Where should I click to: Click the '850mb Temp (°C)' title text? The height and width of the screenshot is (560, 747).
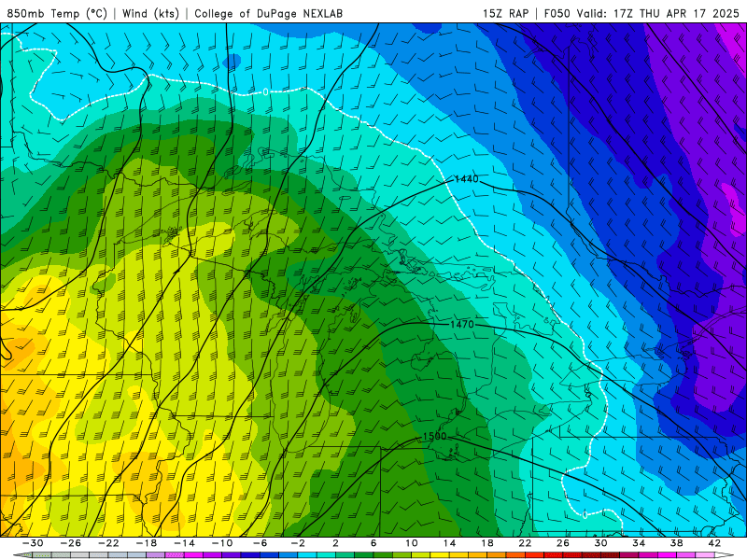57,13
